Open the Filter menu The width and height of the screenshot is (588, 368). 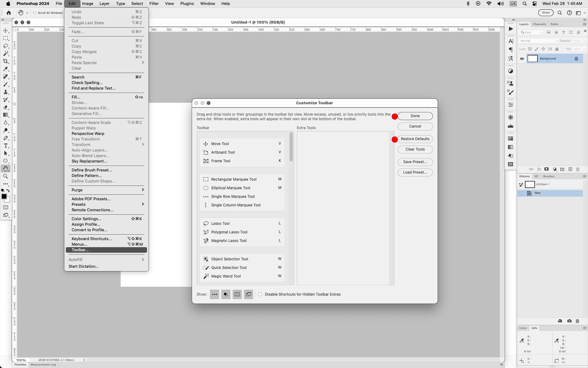(x=154, y=4)
